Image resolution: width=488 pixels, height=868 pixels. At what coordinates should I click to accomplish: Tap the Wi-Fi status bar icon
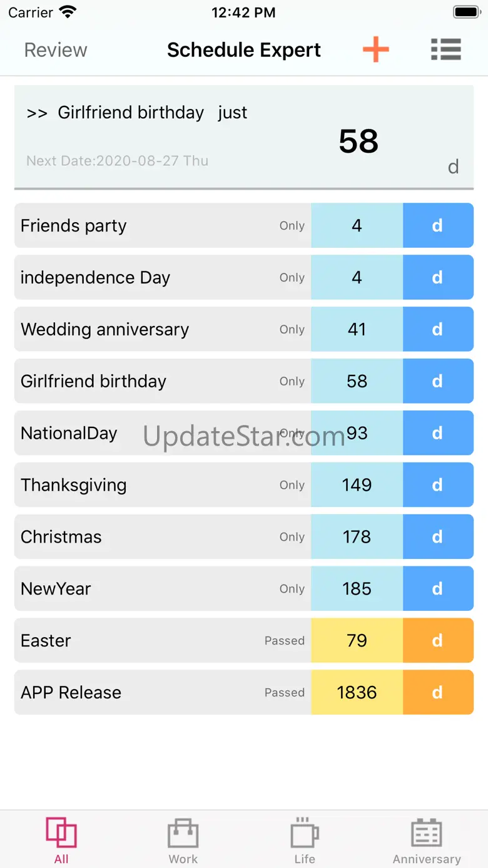(67, 12)
